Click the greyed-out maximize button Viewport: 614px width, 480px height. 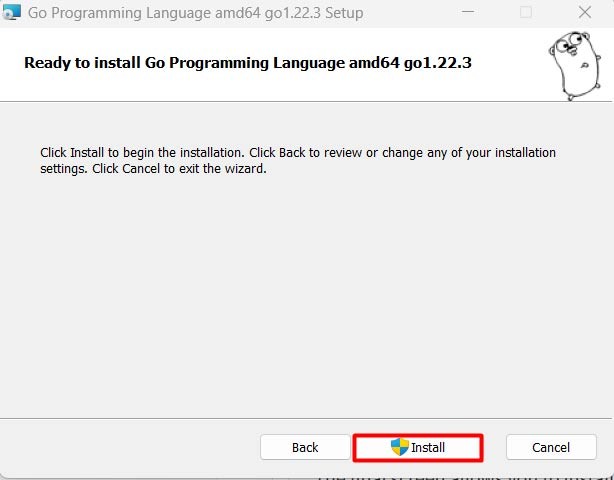[x=525, y=13]
